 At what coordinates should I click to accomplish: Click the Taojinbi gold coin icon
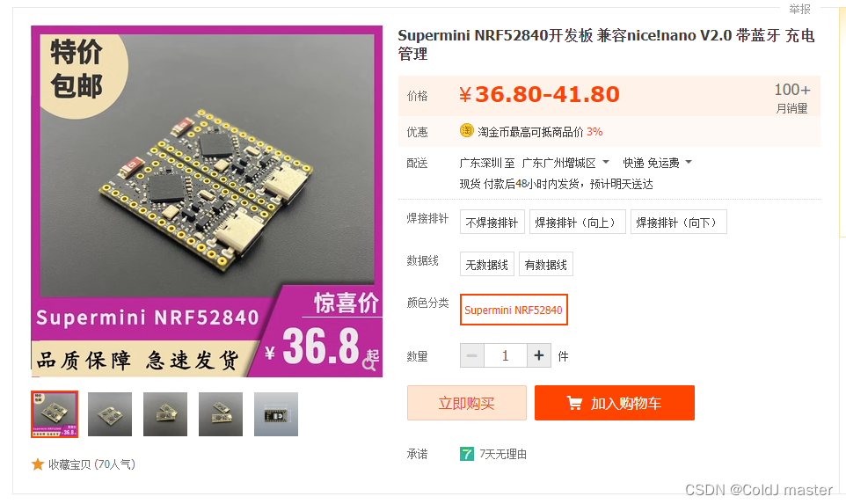[x=467, y=130]
